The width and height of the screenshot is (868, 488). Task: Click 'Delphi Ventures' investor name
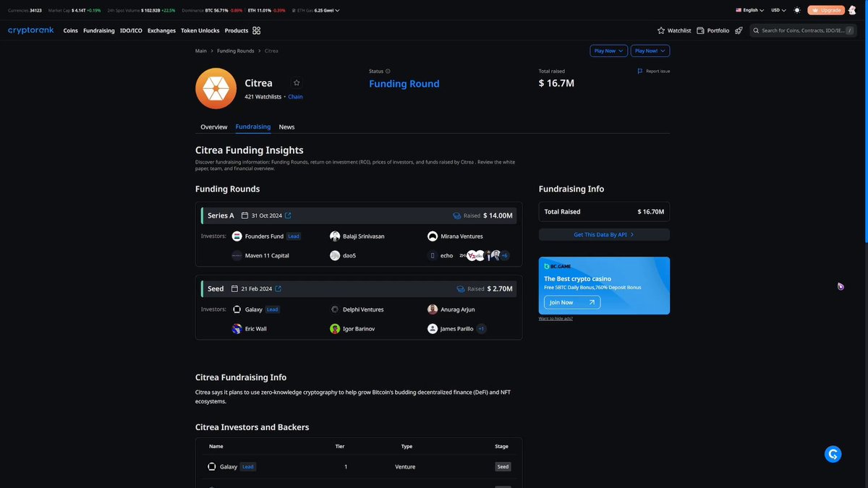click(x=363, y=309)
